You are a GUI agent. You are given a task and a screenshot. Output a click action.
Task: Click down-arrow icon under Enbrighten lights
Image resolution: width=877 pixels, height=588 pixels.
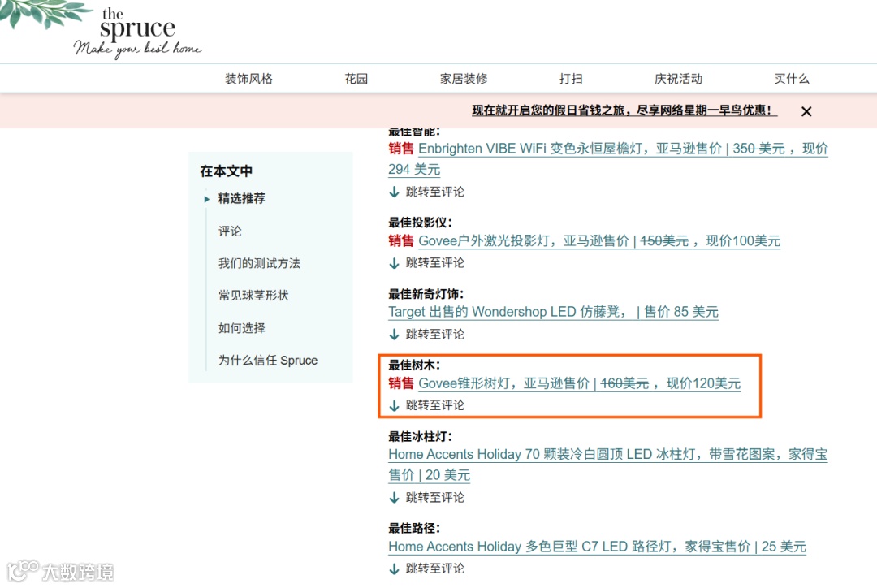click(x=395, y=192)
